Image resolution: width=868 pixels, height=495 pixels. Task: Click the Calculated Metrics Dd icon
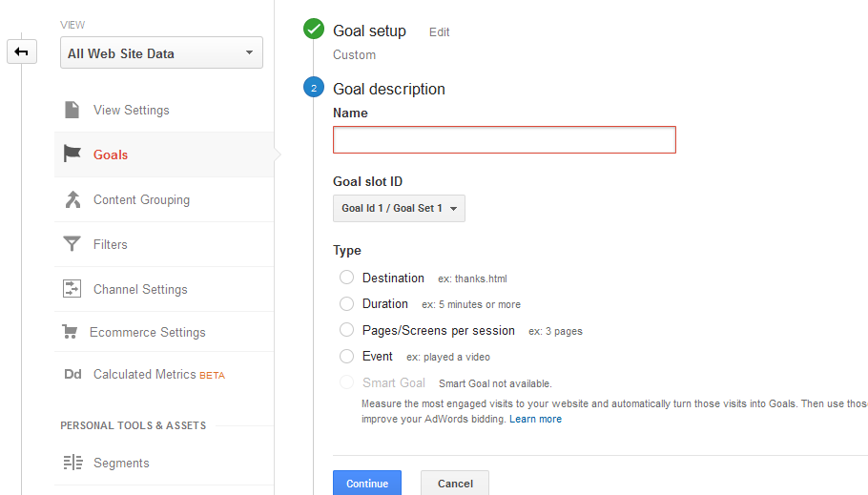[x=72, y=375]
